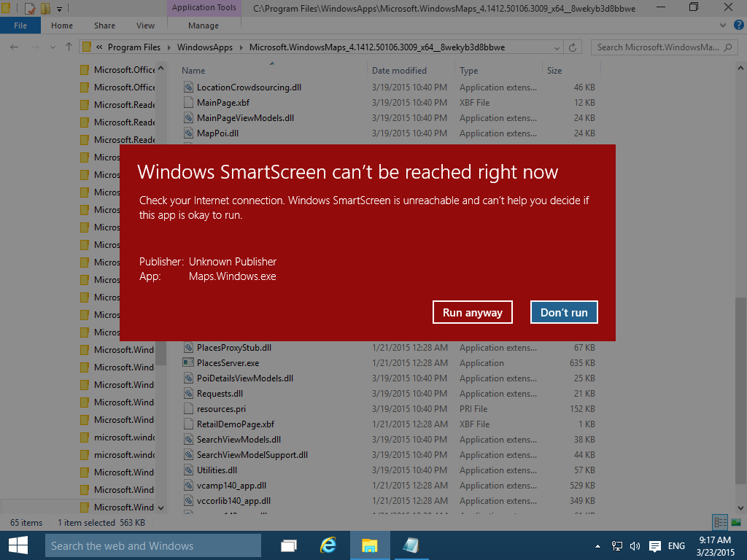Select the file vccorlib140_app.dll
The height and width of the screenshot is (560, 747).
point(233,500)
